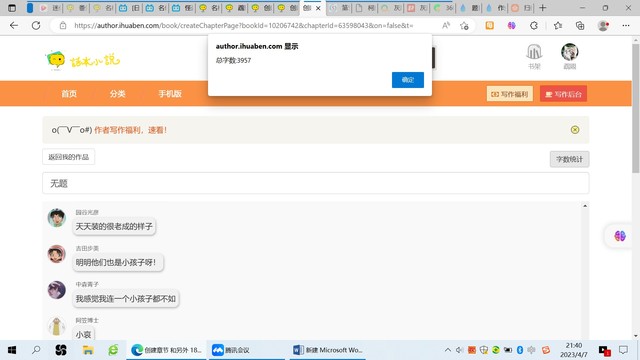Switch to the Edge taskbar window 创建章节
The height and width of the screenshot is (360, 640).
(x=167, y=350)
